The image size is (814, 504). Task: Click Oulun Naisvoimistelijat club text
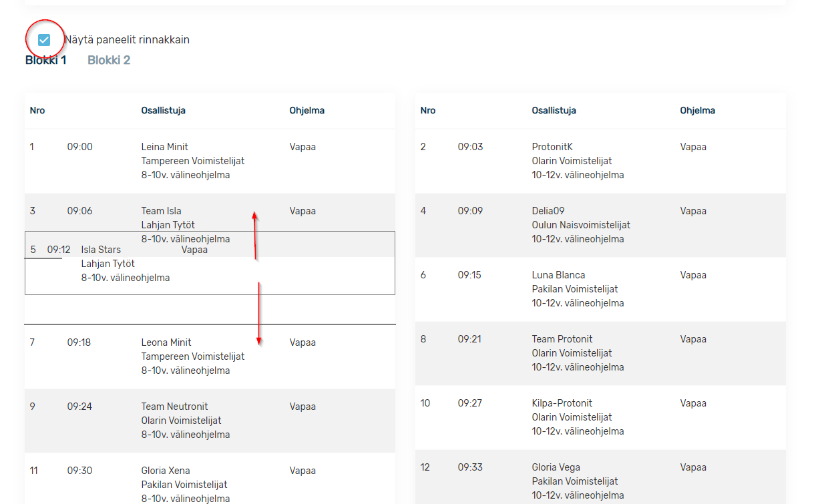tap(581, 225)
